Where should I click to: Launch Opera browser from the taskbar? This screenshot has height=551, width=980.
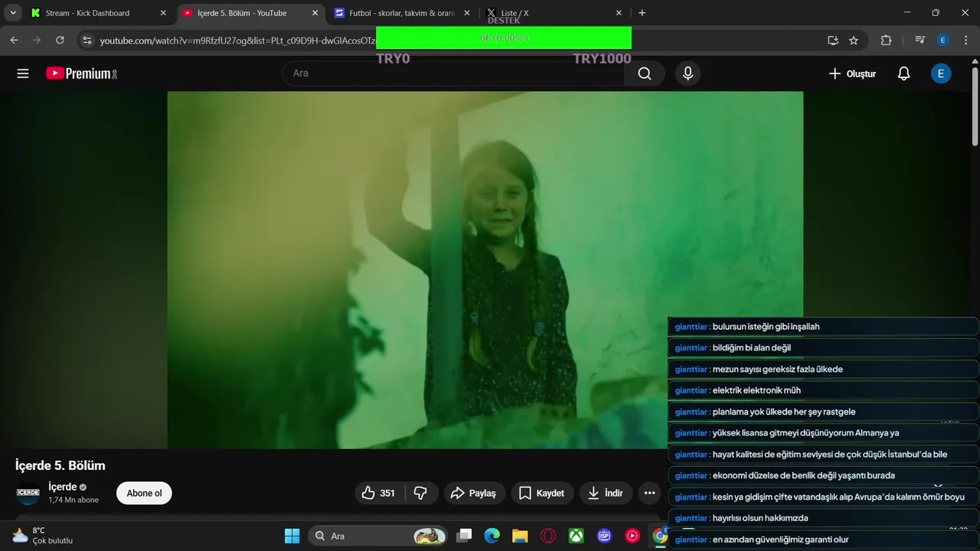[x=548, y=536]
